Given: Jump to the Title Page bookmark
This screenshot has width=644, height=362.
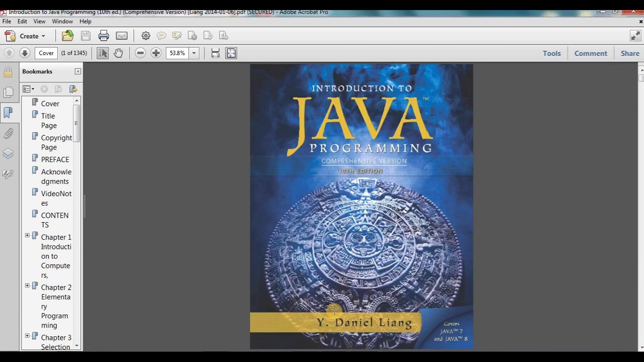Looking at the screenshot, I should pyautogui.click(x=49, y=121).
